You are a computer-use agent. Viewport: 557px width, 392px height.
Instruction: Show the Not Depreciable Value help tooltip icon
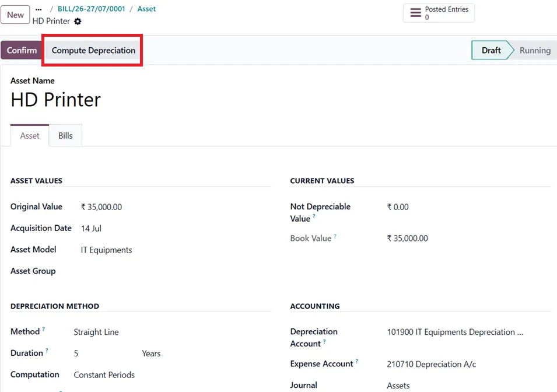tap(314, 216)
